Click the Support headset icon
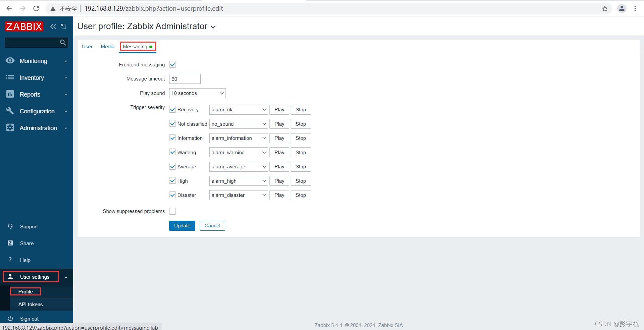This screenshot has width=644, height=330. coord(10,226)
